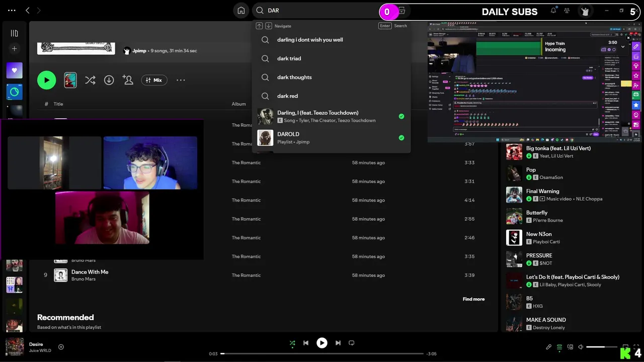Open notifications bell in top bar
Screen dimensions: 644x362
(553, 11)
